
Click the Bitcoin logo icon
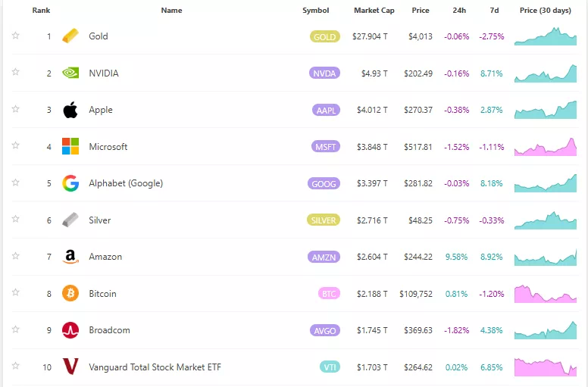(70, 293)
